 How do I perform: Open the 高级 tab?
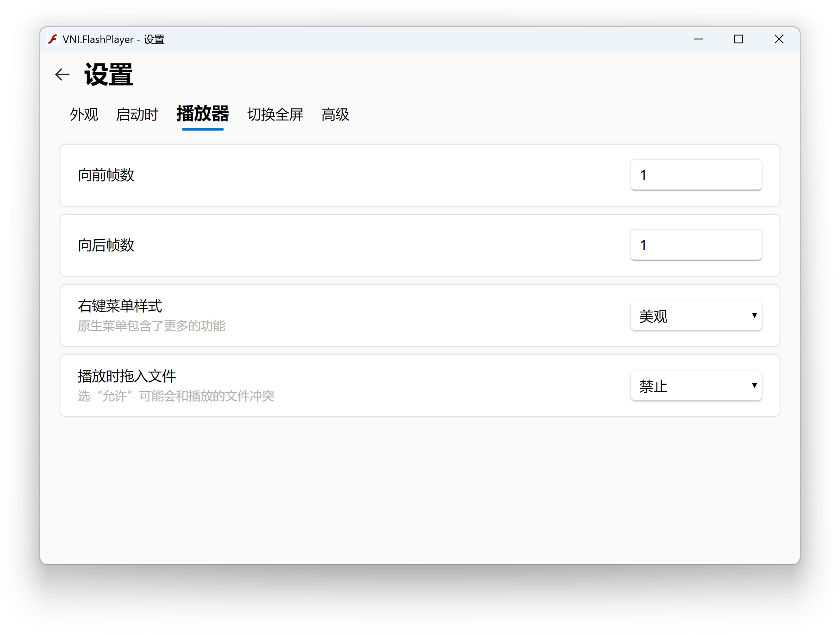point(335,114)
